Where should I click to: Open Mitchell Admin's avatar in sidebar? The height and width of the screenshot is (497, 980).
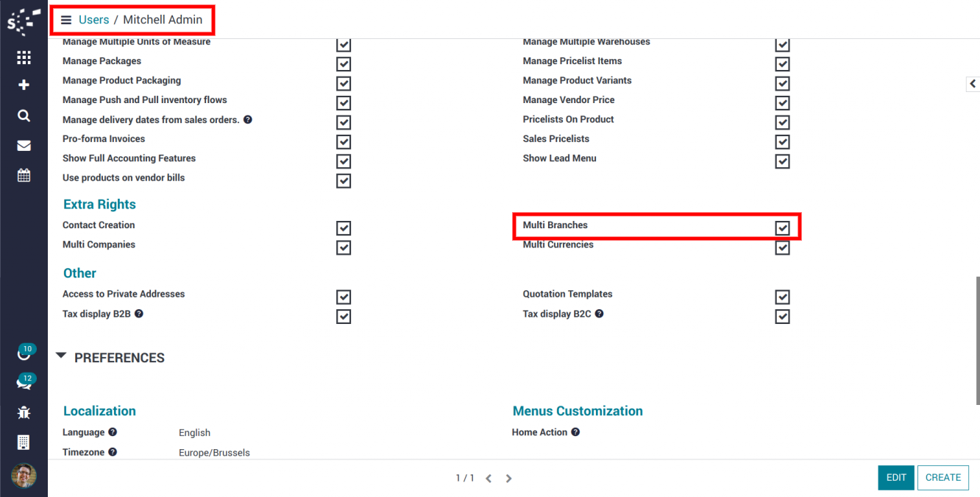pyautogui.click(x=24, y=476)
